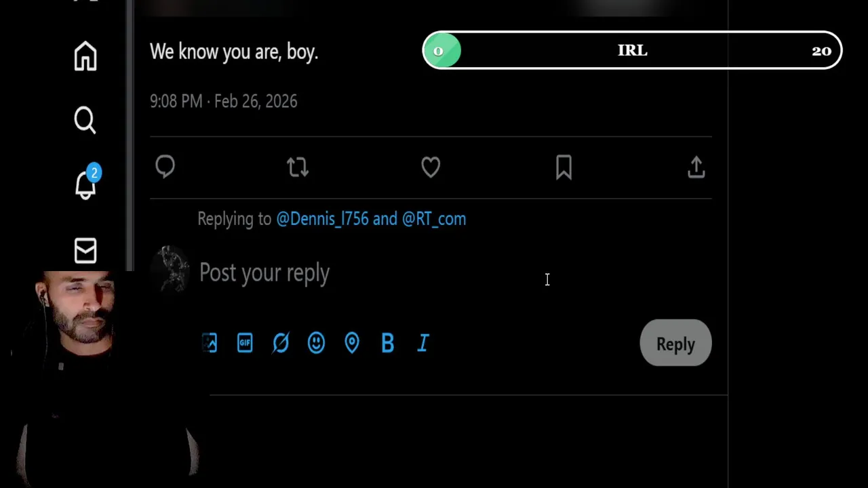Screen dimensions: 868x488
Task: Share the post via upload arrow
Action: pyautogui.click(x=696, y=167)
